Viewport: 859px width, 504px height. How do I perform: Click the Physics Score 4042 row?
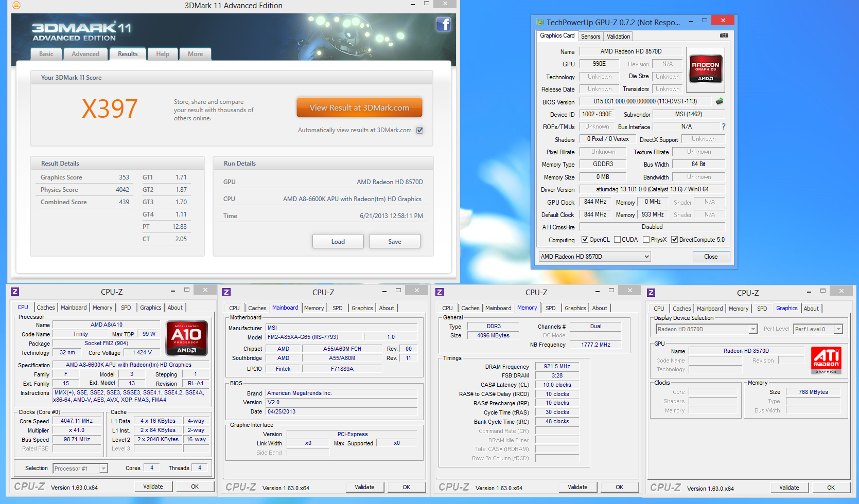tap(85, 190)
